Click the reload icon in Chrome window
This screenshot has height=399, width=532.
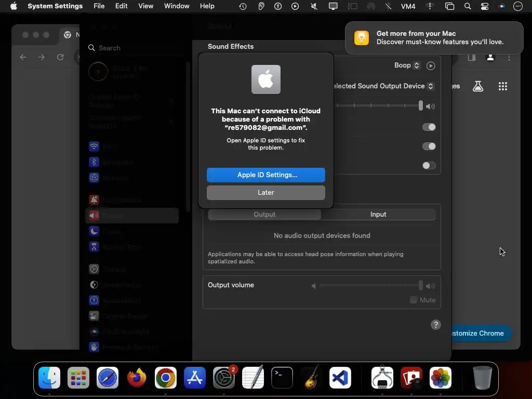pyautogui.click(x=60, y=57)
